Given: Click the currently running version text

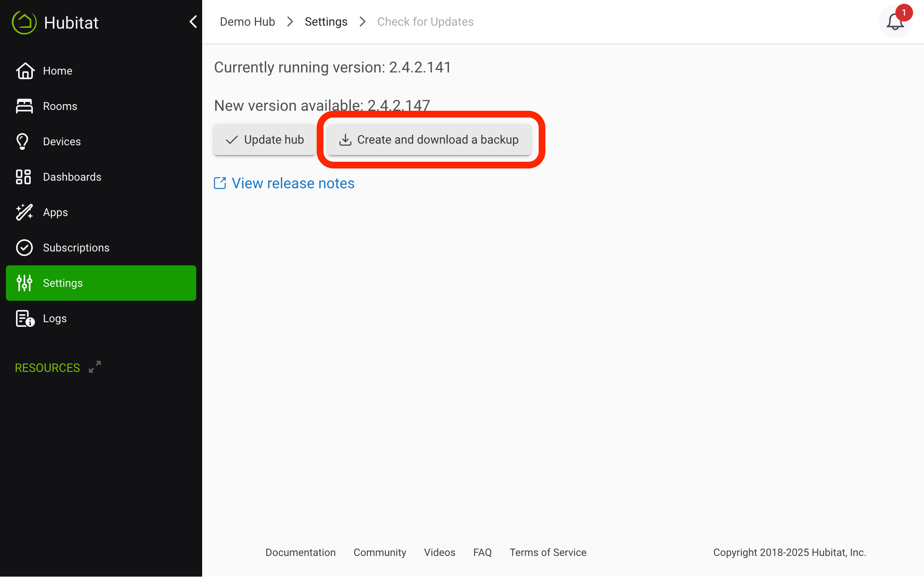Looking at the screenshot, I should [x=333, y=67].
